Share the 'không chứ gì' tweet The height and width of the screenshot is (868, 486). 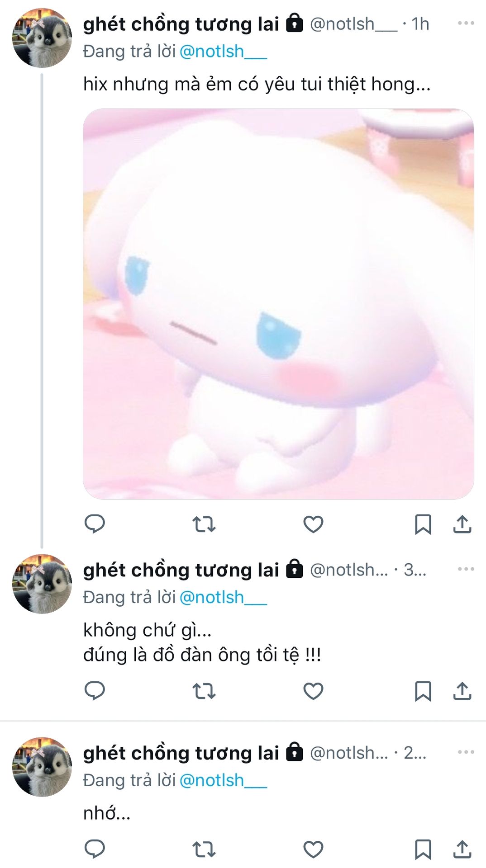click(462, 691)
